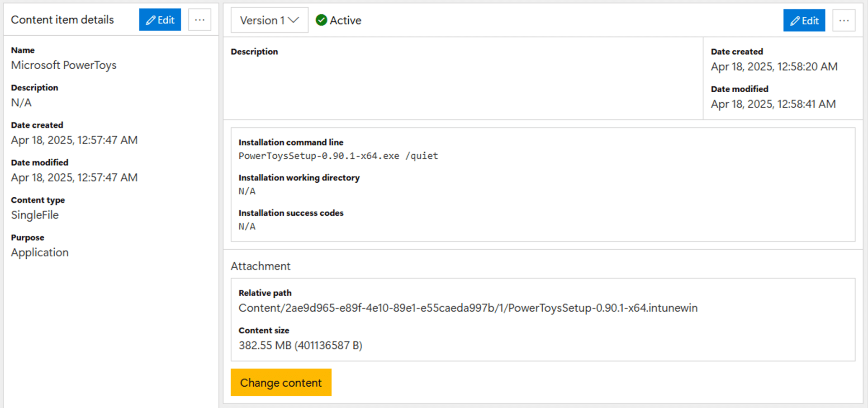Click the Installation success codes N/A value

pyautogui.click(x=247, y=227)
